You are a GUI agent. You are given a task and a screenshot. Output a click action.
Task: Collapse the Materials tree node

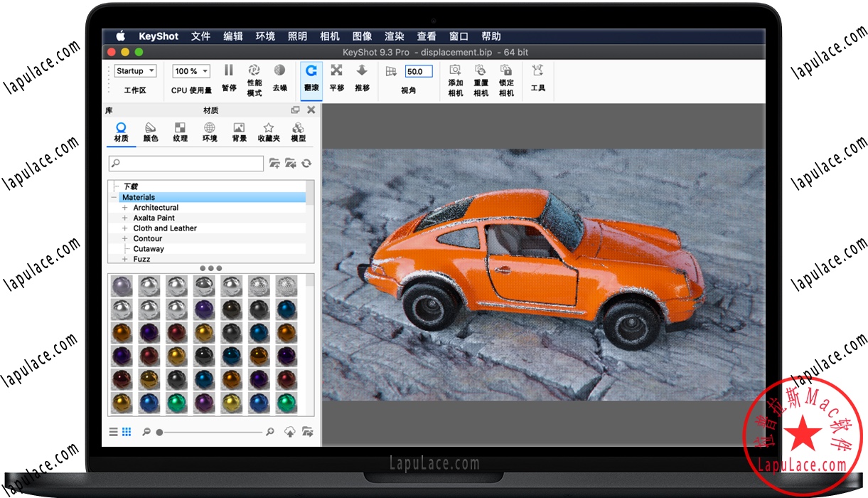113,198
